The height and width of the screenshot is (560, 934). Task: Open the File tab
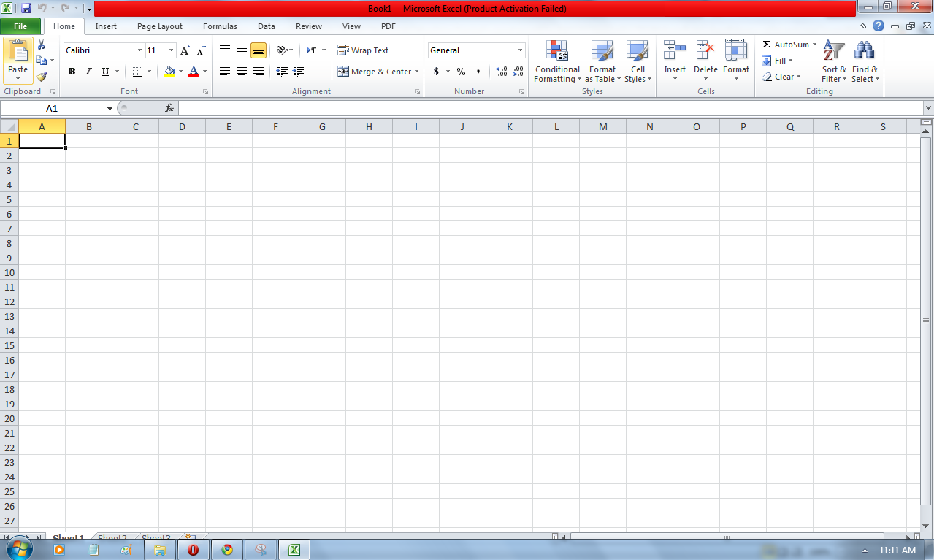(20, 26)
